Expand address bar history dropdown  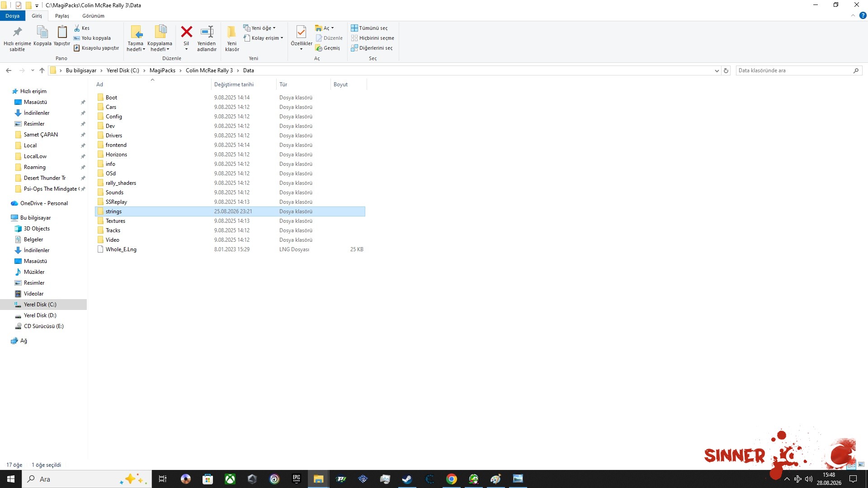(x=717, y=70)
